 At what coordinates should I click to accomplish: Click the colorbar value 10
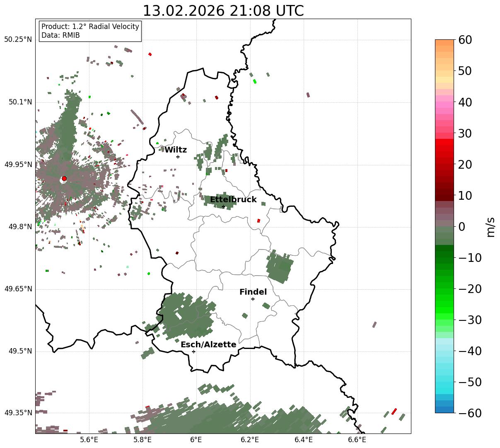(x=465, y=196)
